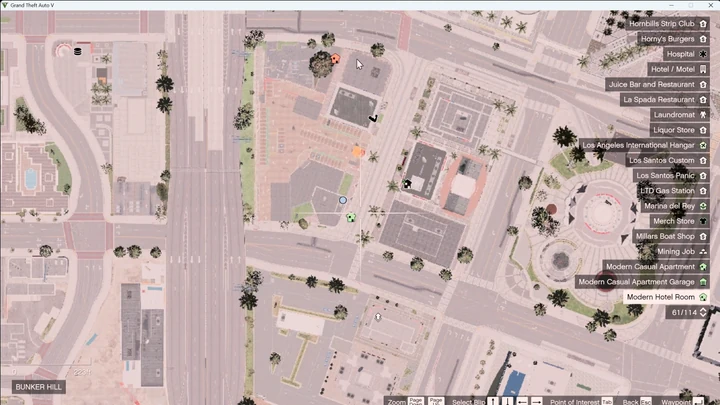Screen dimensions: 720x405
Task: Select Millars Boat Shop entry
Action: pyautogui.click(x=671, y=236)
